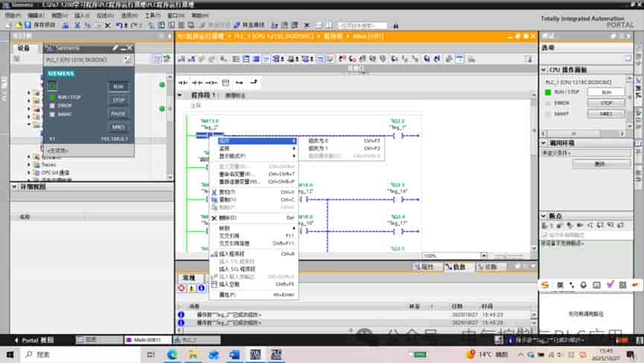Open the Edge browser from the taskbar
The image size is (644, 363).
(172, 354)
